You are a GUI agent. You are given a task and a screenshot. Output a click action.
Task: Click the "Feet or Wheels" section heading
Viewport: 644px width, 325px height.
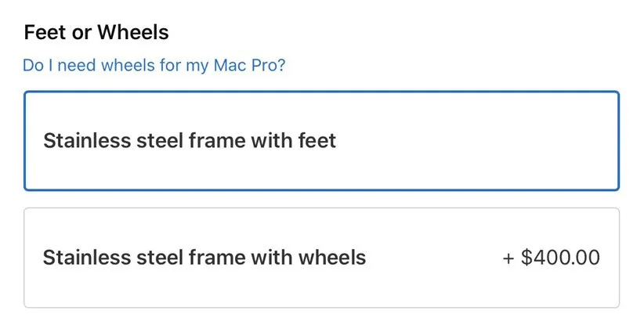(96, 33)
